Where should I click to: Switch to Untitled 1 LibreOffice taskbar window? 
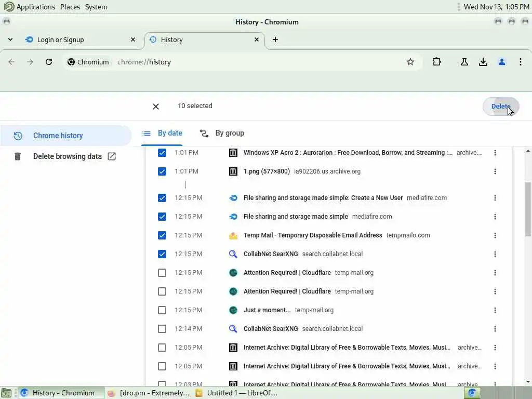(x=237, y=393)
